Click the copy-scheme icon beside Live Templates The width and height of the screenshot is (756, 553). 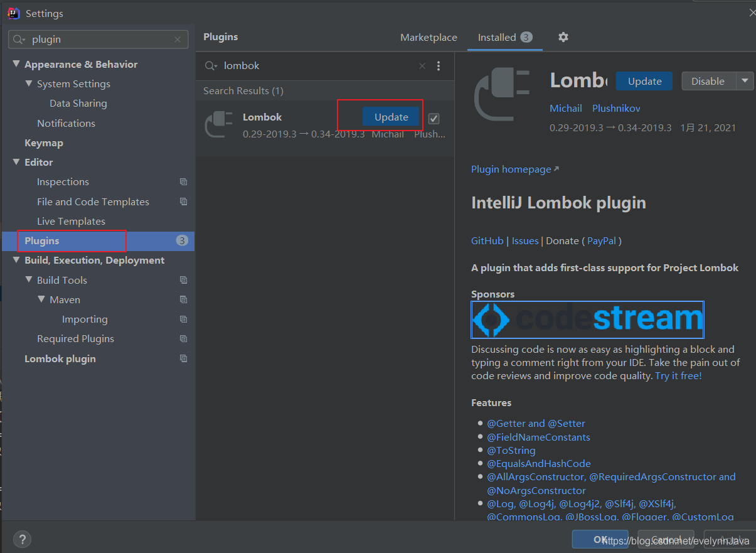click(x=183, y=221)
